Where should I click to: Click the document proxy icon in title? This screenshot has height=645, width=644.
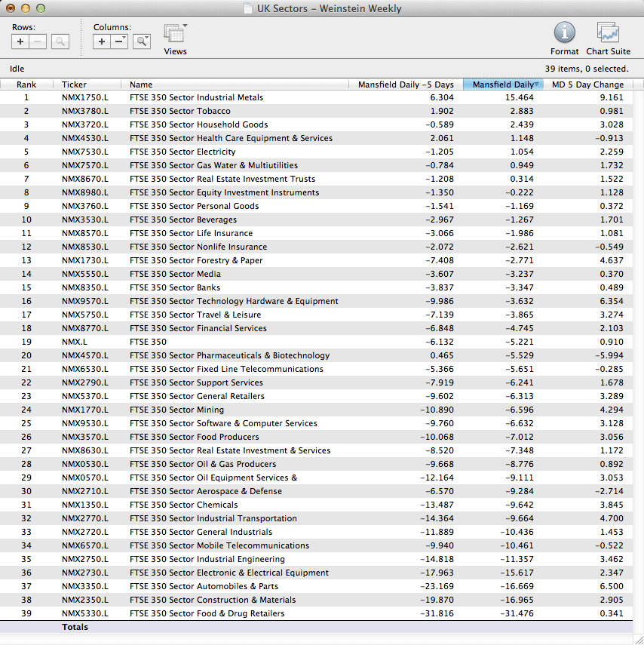pyautogui.click(x=248, y=9)
